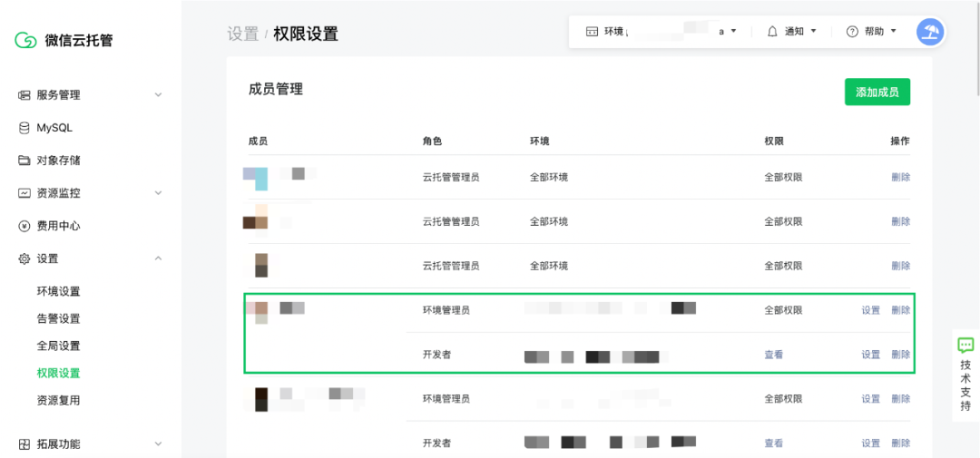Open the 对象存储 menu item
Image resolution: width=980 pixels, height=458 pixels.
59,161
